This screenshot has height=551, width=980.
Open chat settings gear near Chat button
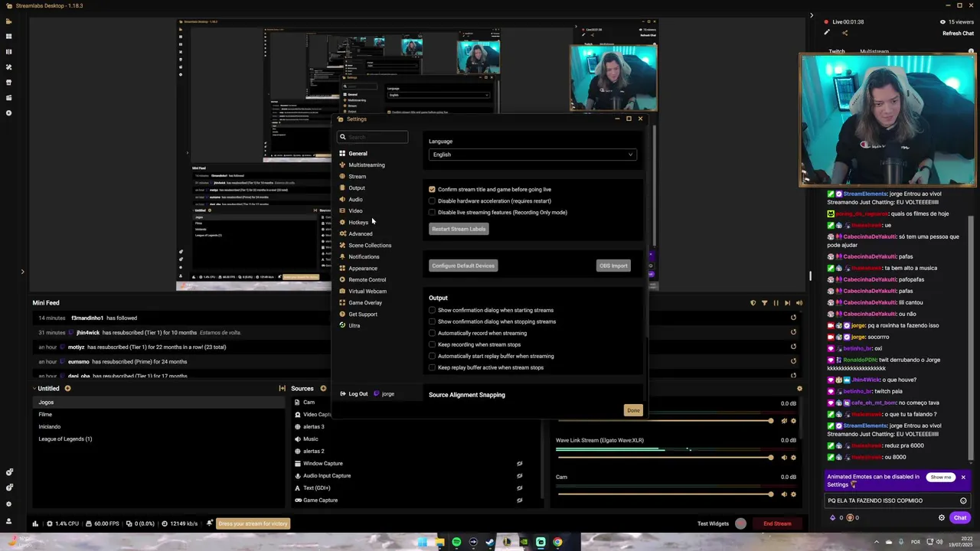(x=942, y=517)
